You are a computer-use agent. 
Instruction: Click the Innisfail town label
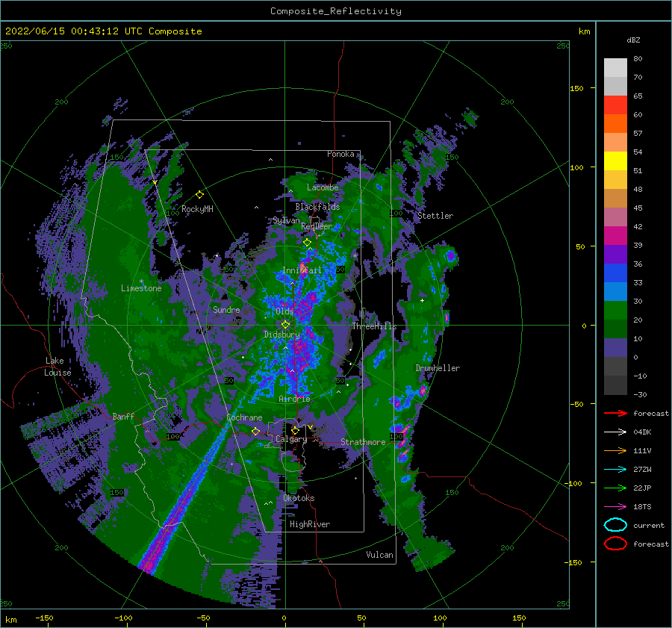[x=302, y=270]
